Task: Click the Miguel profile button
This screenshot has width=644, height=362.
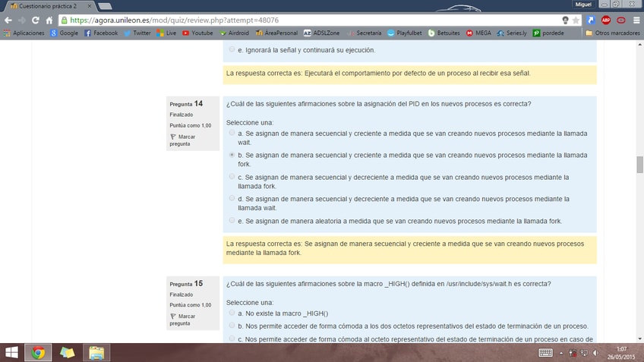Action: coord(584,5)
